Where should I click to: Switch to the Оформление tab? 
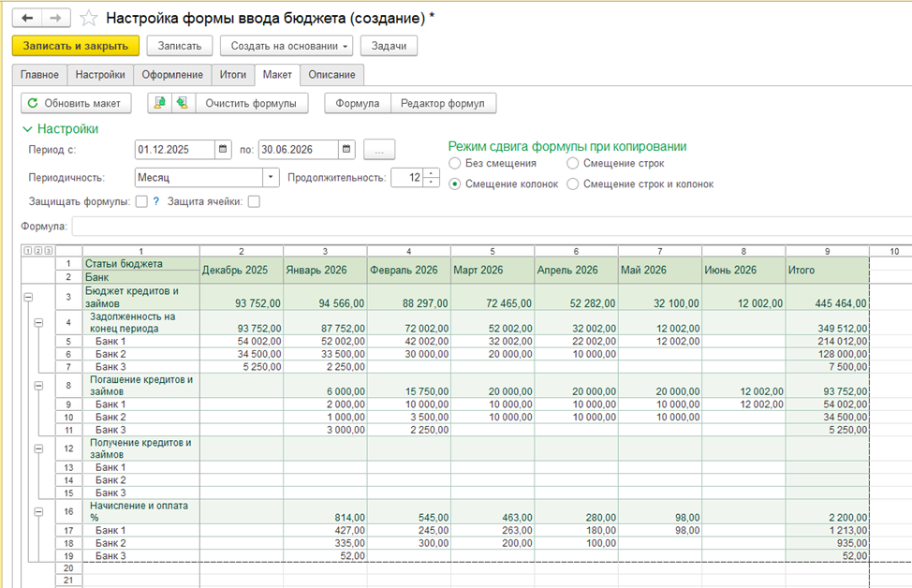tap(172, 75)
